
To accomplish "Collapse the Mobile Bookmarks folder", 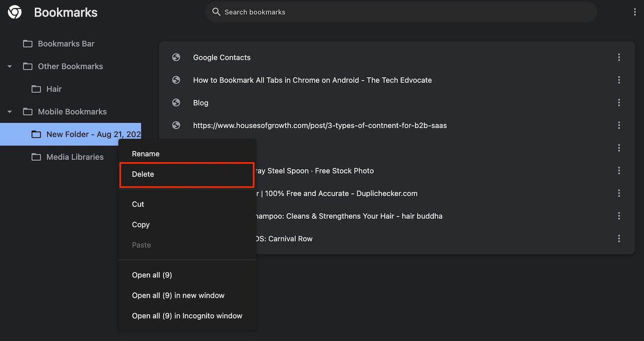I will [9, 111].
